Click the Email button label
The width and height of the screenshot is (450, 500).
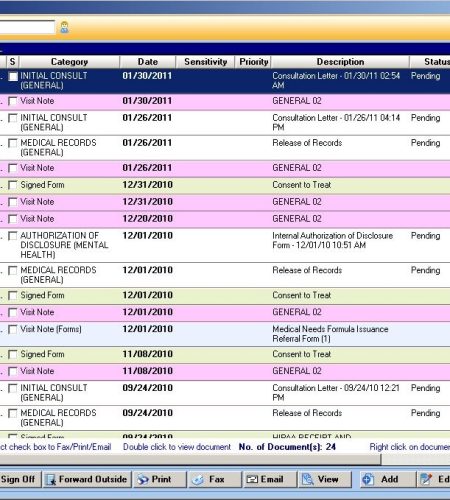(272, 480)
